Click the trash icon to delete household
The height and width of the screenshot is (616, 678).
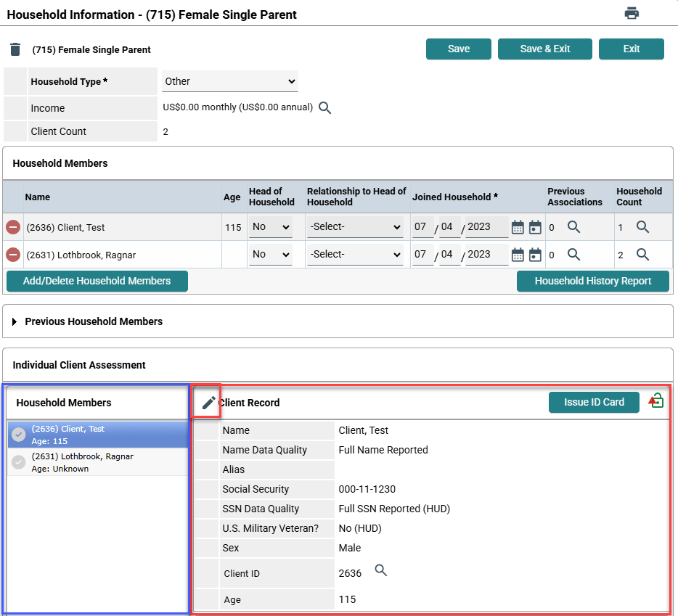[15, 49]
